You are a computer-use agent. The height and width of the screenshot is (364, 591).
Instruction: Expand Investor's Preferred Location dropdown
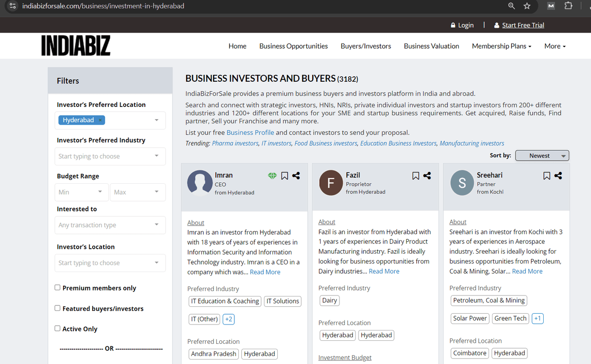(157, 120)
